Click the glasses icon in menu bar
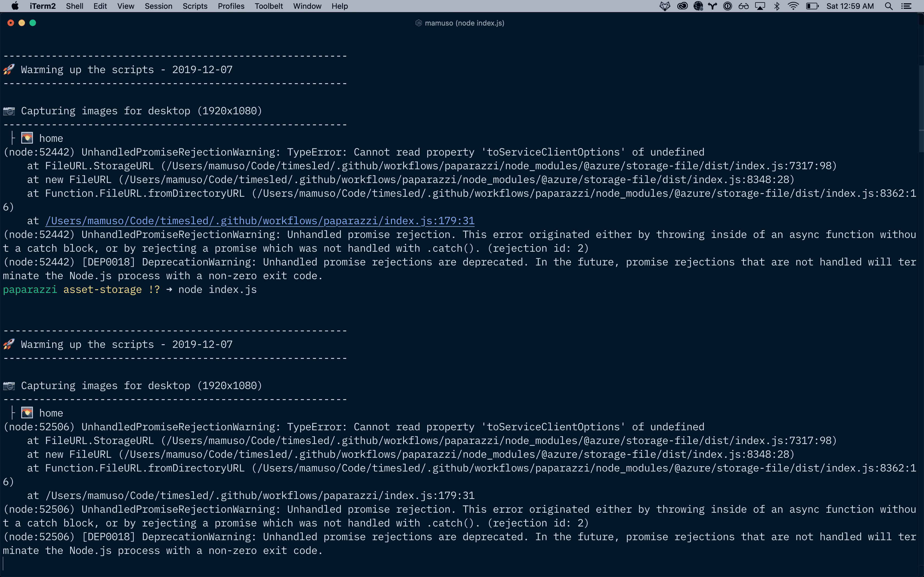The image size is (924, 577). pos(743,6)
